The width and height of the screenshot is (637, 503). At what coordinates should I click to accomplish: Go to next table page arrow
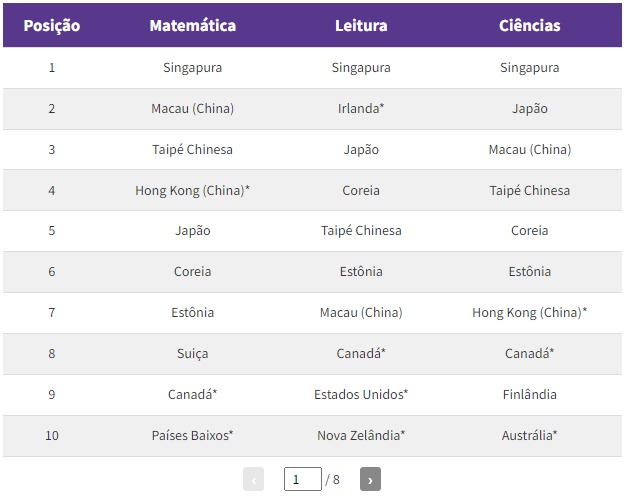[370, 480]
